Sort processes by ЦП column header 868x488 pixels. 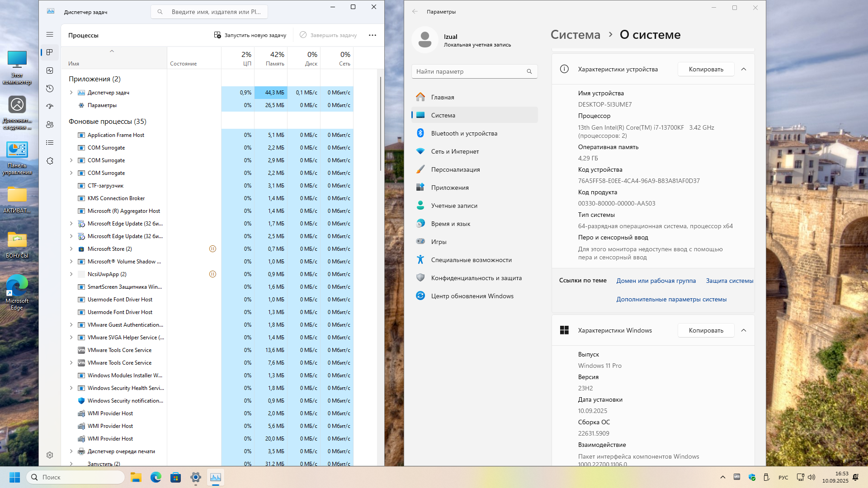coord(238,58)
